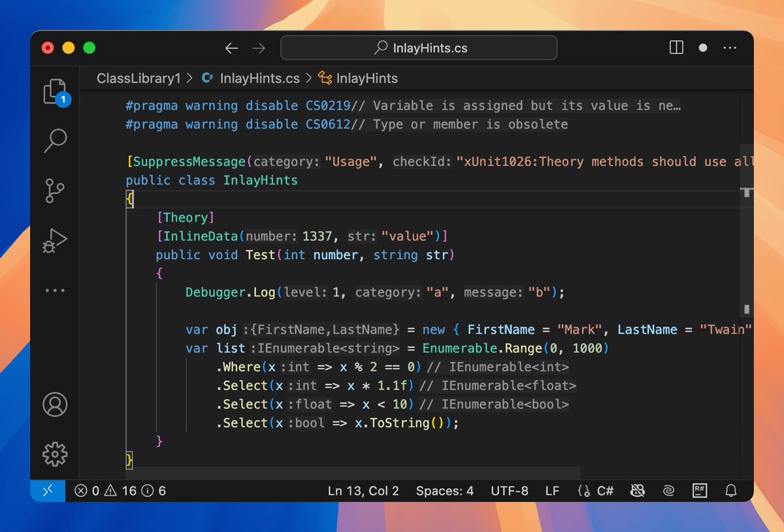Expand the InlayHints.cs breadcrumb

260,78
